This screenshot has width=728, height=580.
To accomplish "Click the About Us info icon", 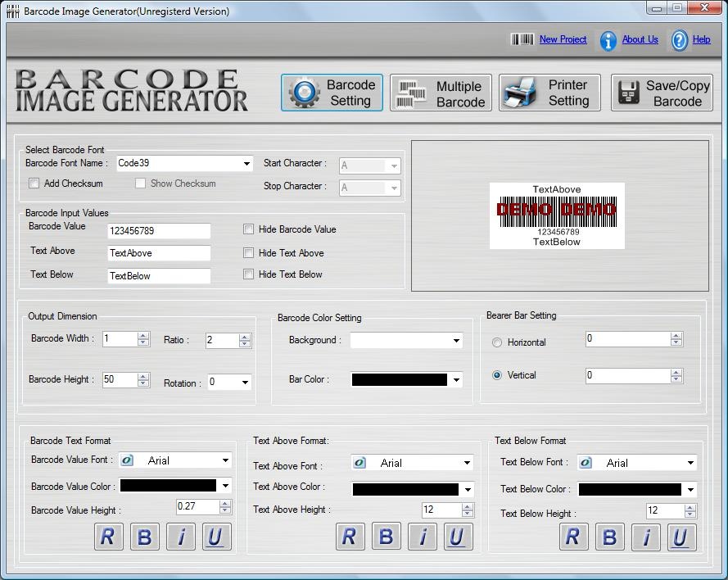I will (608, 40).
